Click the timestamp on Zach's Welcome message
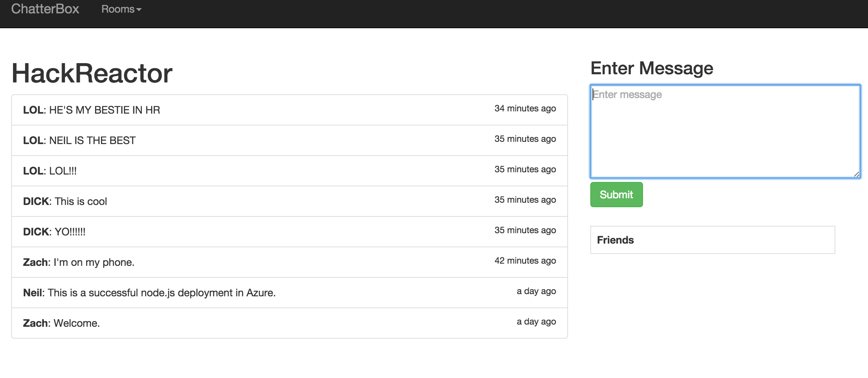 (x=536, y=322)
